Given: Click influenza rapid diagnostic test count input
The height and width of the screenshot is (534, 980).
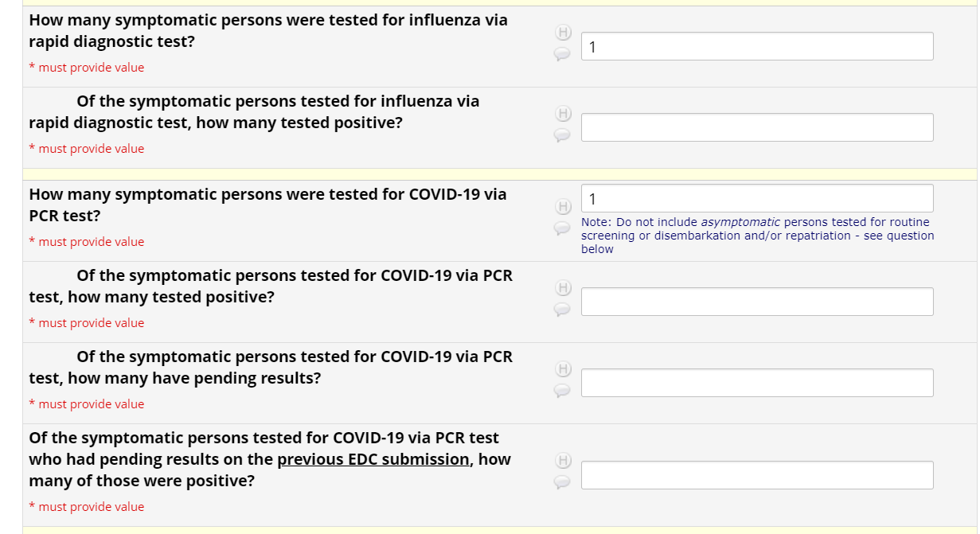Looking at the screenshot, I should [756, 46].
